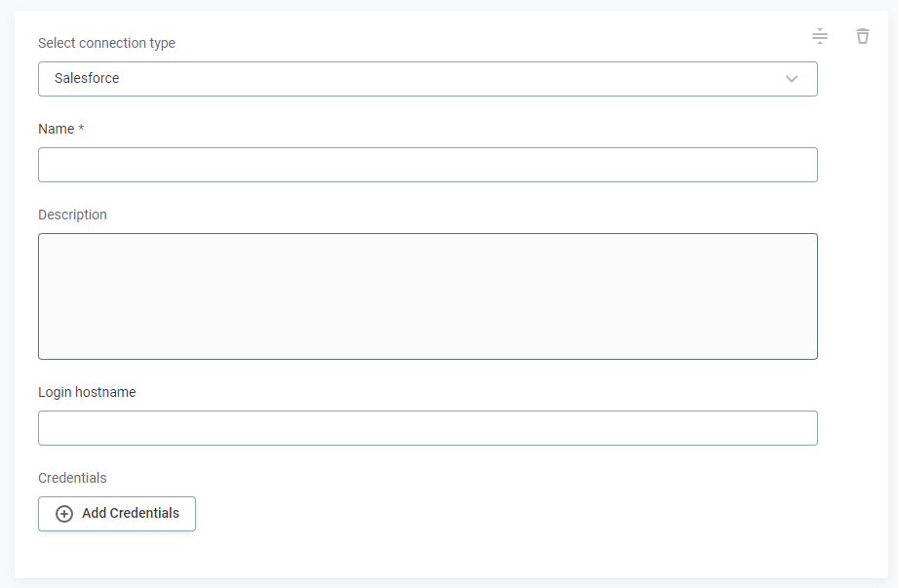Open the Salesforce connection type dropdown
This screenshot has height=588, width=898.
[x=427, y=79]
